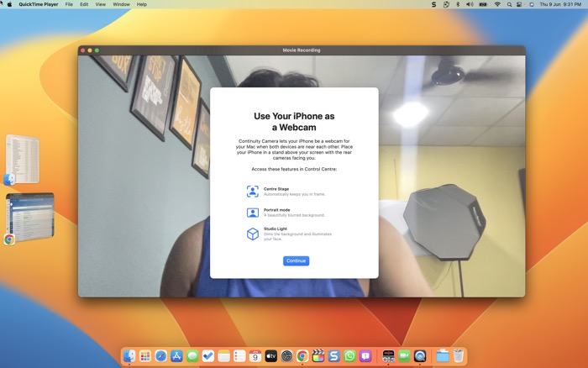Click the 'Portrait mode' label
588x368 pixels.
(x=276, y=210)
